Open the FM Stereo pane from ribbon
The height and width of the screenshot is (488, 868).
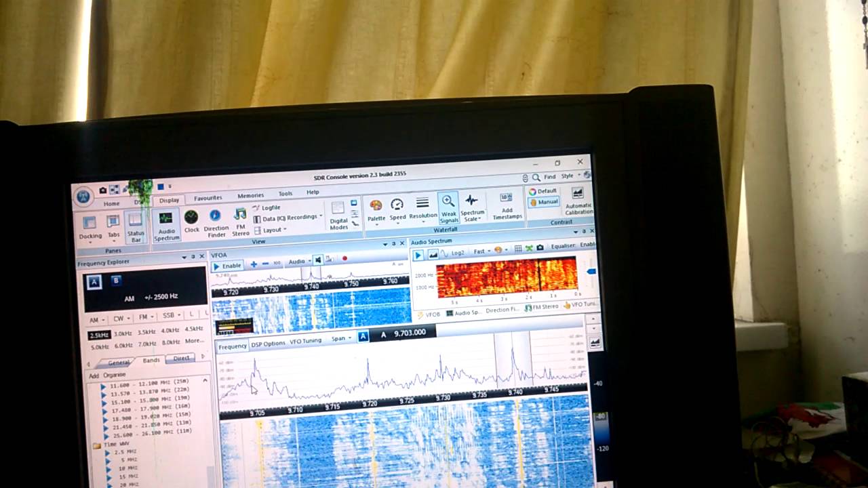(241, 222)
